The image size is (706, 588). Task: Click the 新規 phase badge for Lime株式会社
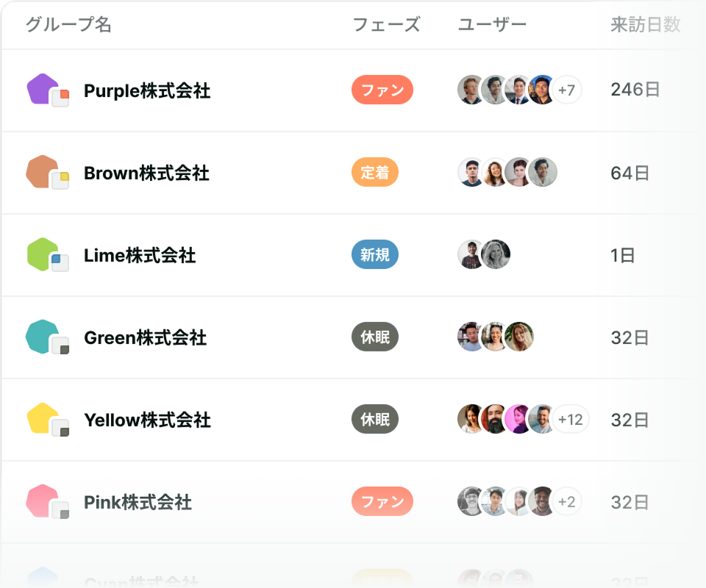pyautogui.click(x=375, y=255)
